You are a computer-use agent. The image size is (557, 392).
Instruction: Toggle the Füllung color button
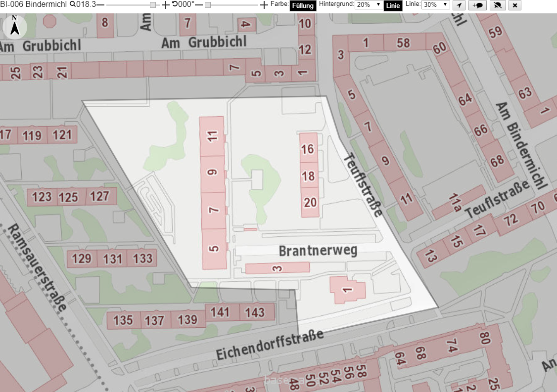click(x=303, y=5)
